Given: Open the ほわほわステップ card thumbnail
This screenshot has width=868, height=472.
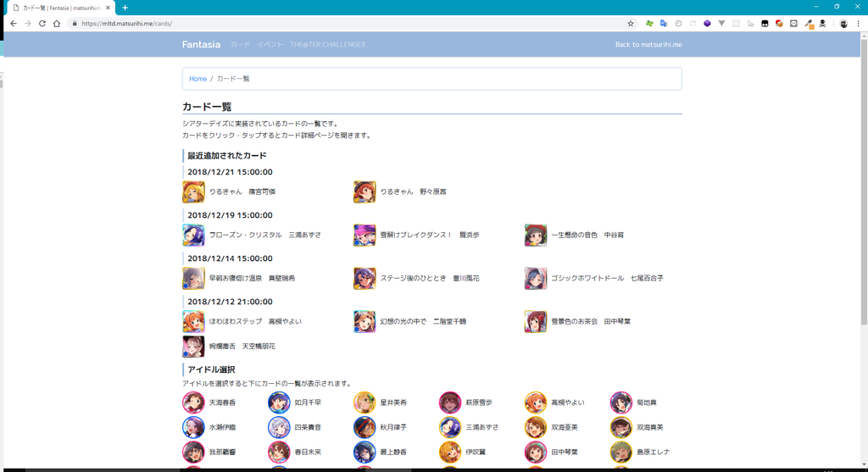Looking at the screenshot, I should [193, 321].
